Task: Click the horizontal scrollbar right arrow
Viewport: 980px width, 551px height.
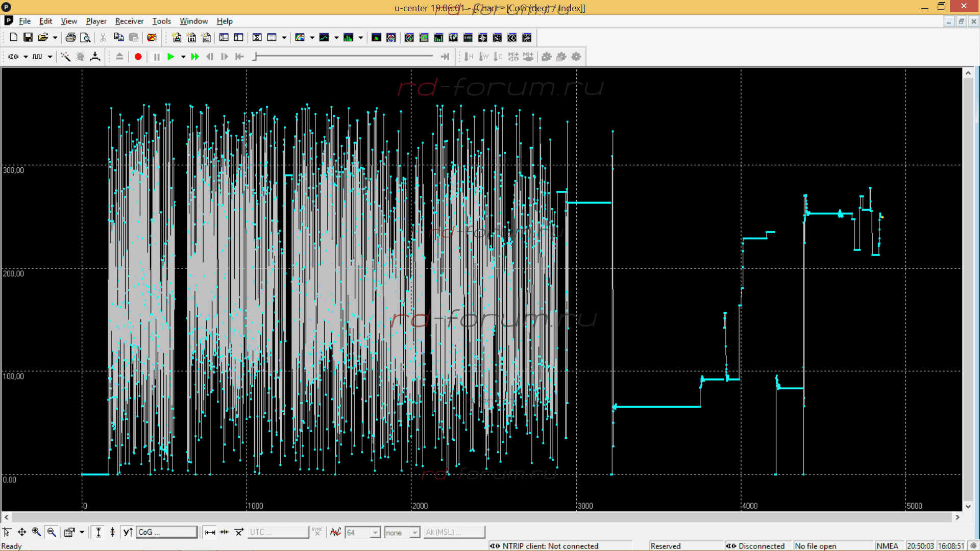Action: (958, 517)
